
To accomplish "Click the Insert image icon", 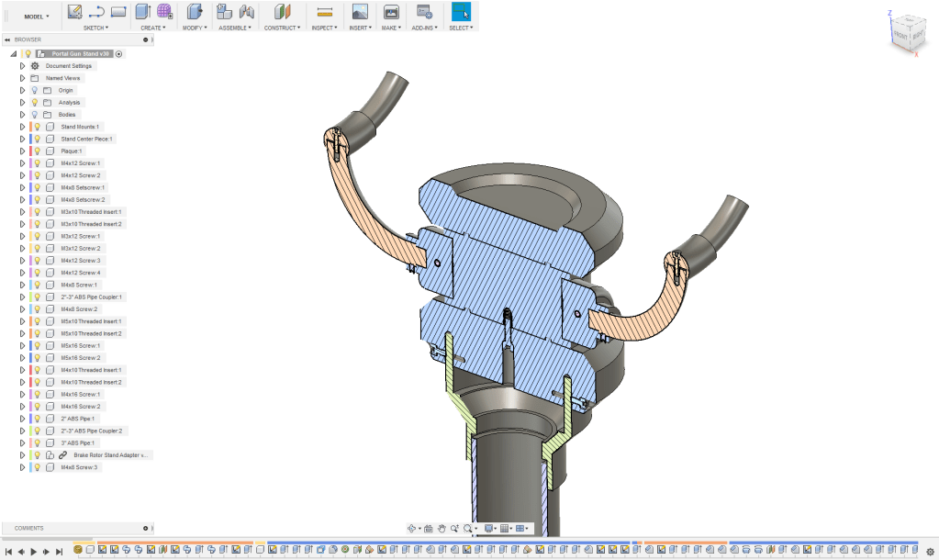I will (x=360, y=12).
